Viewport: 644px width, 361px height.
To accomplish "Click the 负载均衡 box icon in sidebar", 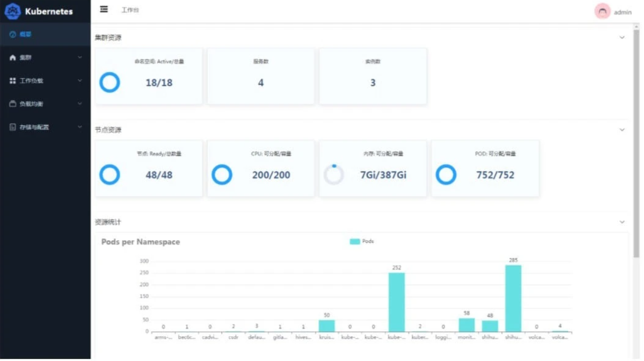I will tap(13, 104).
